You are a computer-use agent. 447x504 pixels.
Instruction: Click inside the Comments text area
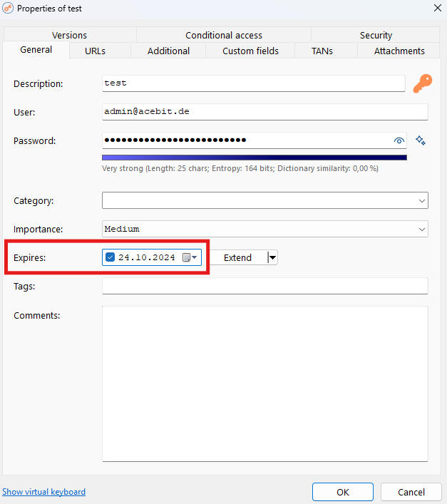coord(264,384)
